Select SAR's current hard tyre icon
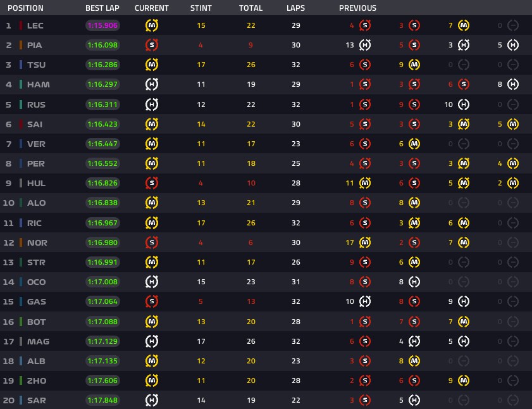Screen dimensions: 532x409 click(152, 400)
